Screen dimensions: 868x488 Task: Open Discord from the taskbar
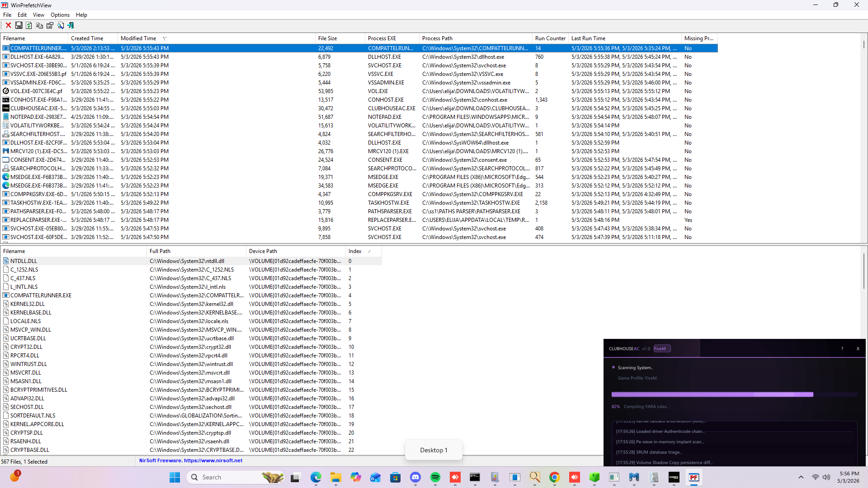coord(415,477)
